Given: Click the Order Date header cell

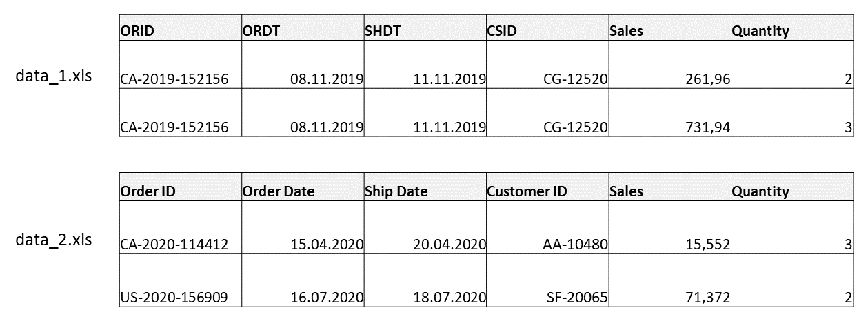Looking at the screenshot, I should (x=303, y=187).
